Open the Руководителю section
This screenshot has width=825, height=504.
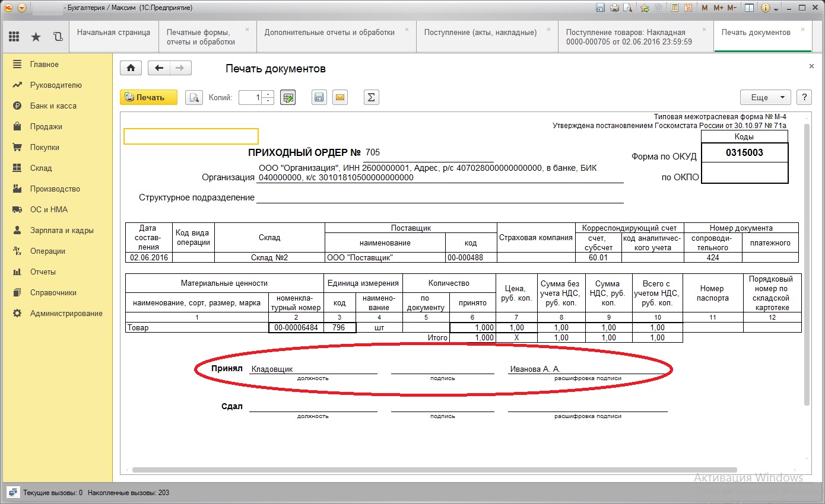56,85
